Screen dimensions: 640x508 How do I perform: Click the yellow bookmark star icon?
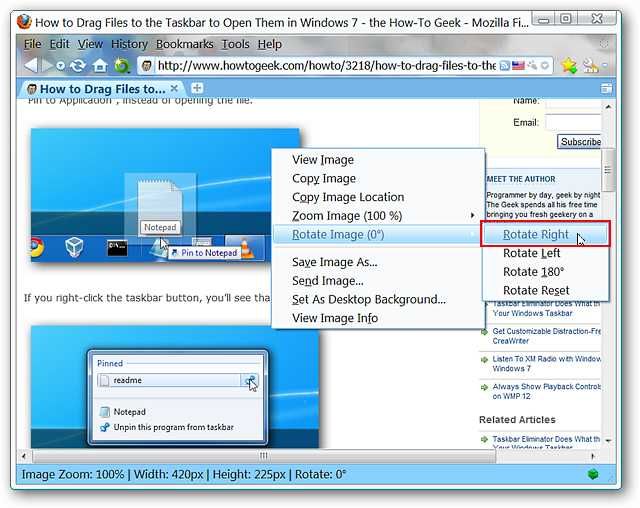(x=569, y=65)
